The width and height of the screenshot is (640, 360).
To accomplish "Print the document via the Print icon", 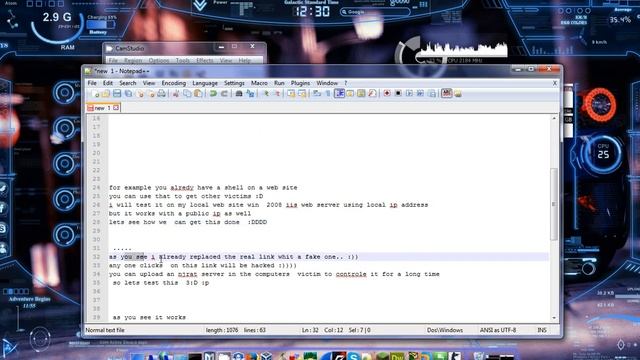I will tap(162, 94).
